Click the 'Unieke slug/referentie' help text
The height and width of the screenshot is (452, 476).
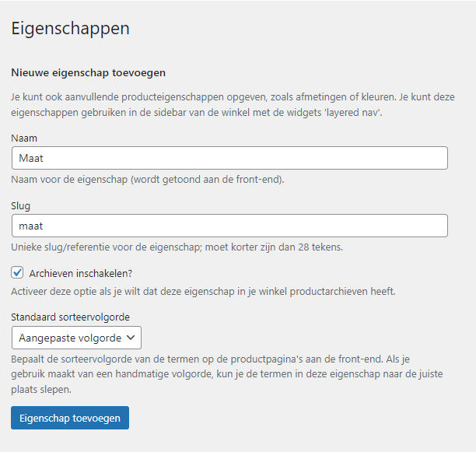pyautogui.click(x=177, y=247)
